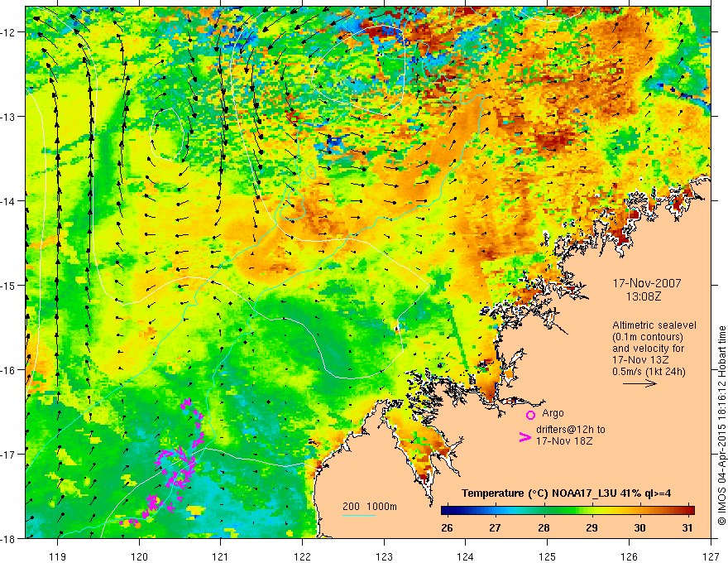This screenshot has height=563, width=728.
Task: Click the date text 17-Nov-2007
Action: point(647,283)
